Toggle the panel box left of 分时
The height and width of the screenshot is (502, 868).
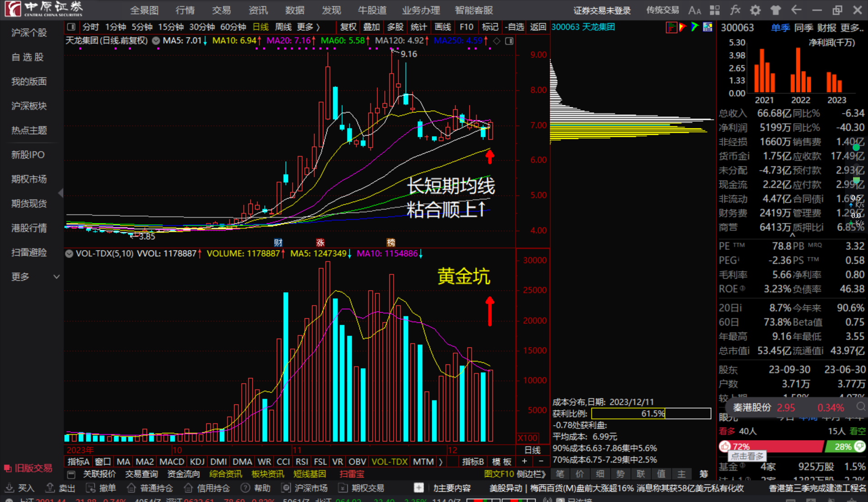point(71,27)
